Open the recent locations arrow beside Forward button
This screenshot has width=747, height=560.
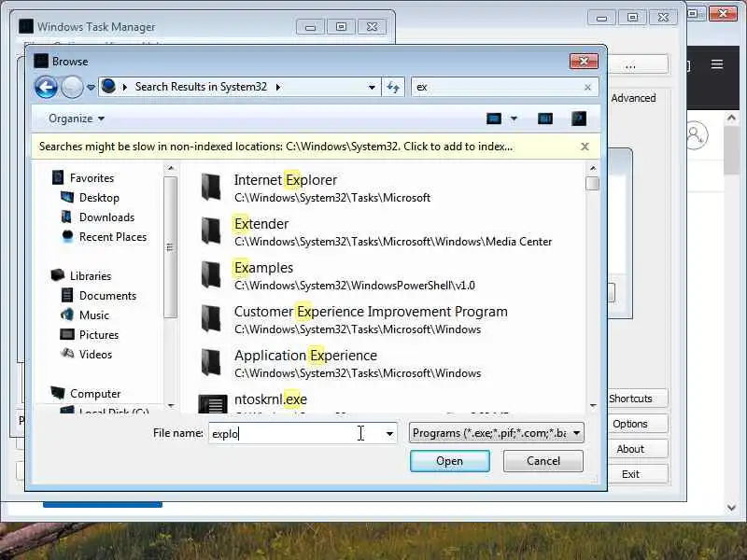[91, 88]
